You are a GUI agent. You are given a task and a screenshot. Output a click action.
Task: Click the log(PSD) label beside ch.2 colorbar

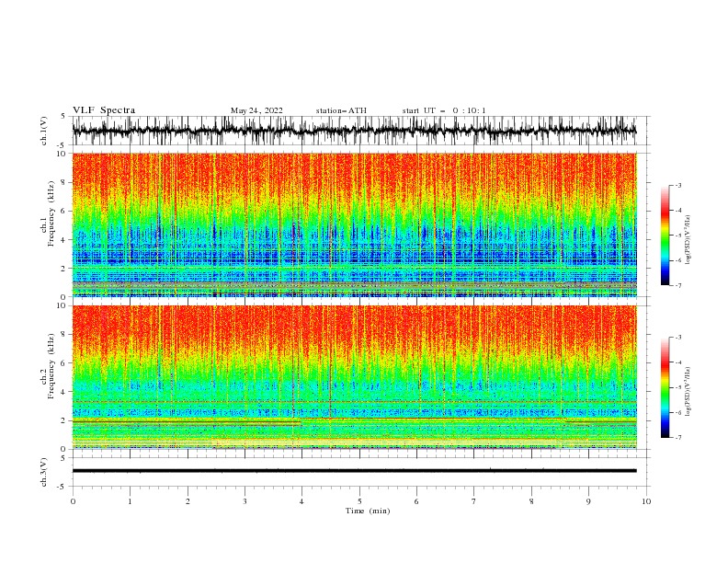tap(688, 392)
